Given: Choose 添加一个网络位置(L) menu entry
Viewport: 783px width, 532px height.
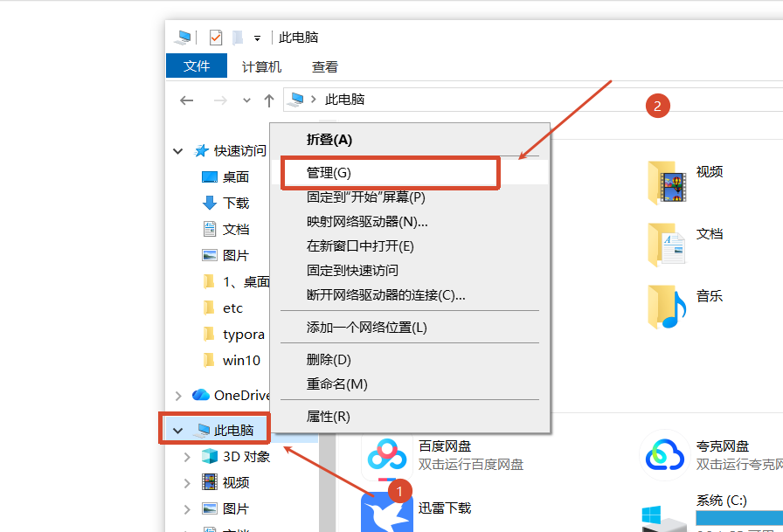Looking at the screenshot, I should (410, 328).
